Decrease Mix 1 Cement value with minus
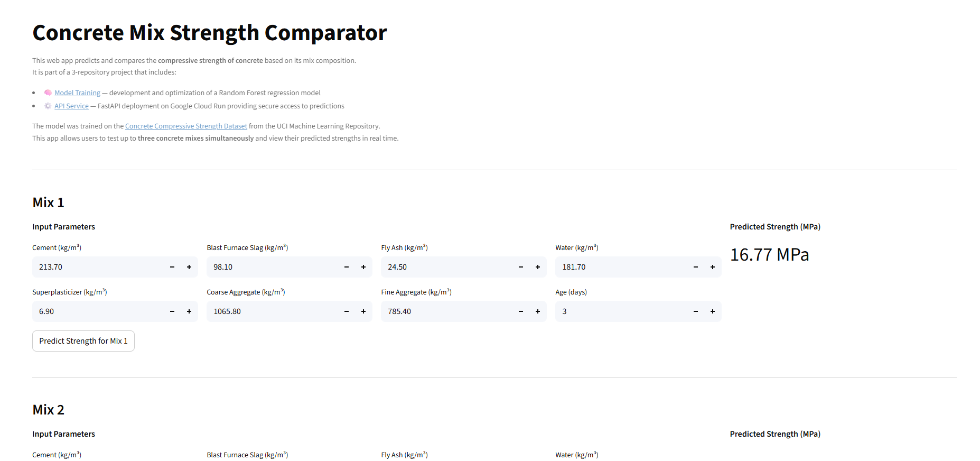This screenshot has width=980, height=461. pos(172,267)
